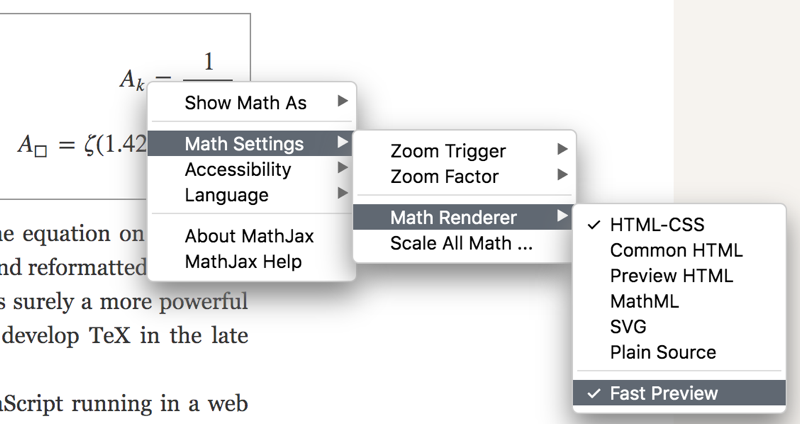800x424 pixels.
Task: Open the Zoom Factor submenu
Action: click(x=444, y=177)
